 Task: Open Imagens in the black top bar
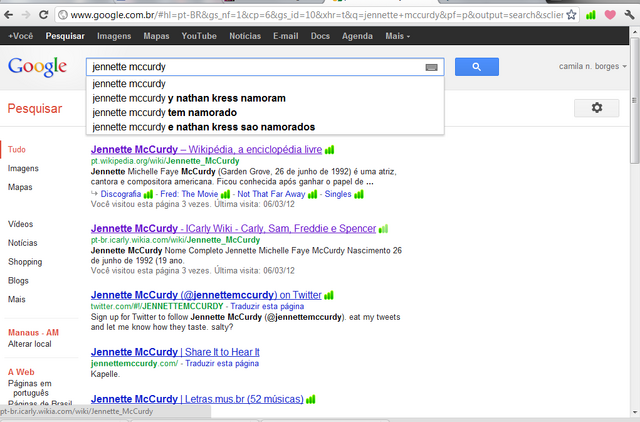click(114, 36)
